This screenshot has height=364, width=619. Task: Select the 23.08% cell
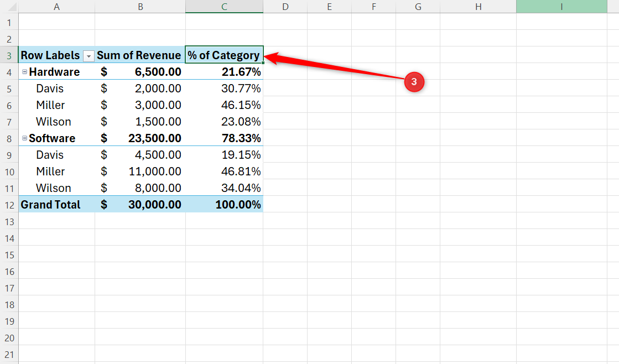[x=224, y=122]
